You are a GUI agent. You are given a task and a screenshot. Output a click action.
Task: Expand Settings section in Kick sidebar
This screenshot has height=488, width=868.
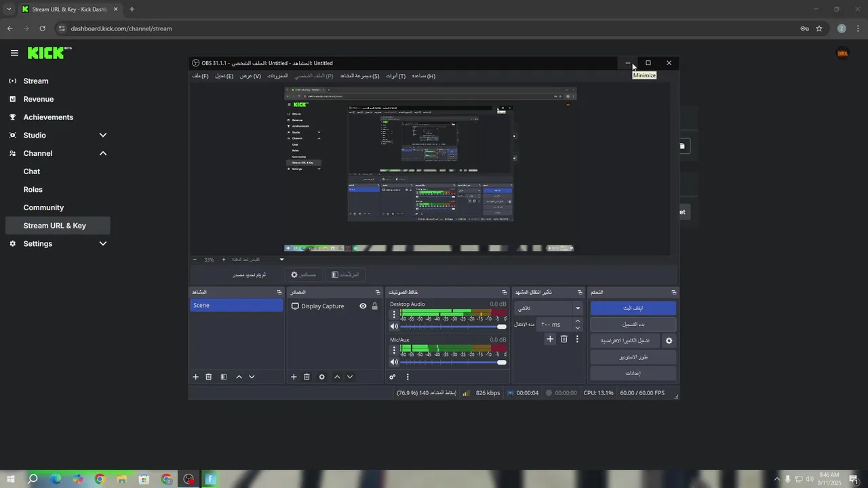pos(103,243)
